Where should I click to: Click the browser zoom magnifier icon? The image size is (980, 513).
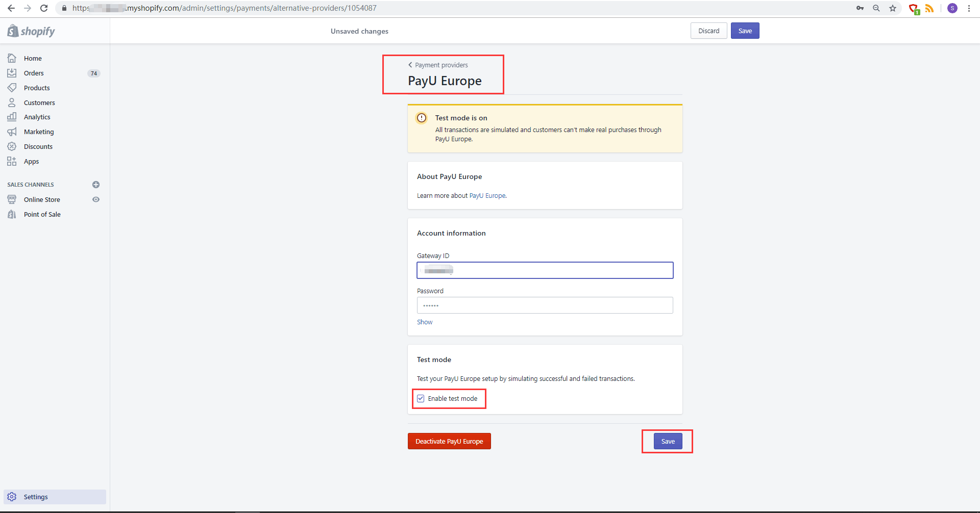tap(876, 8)
